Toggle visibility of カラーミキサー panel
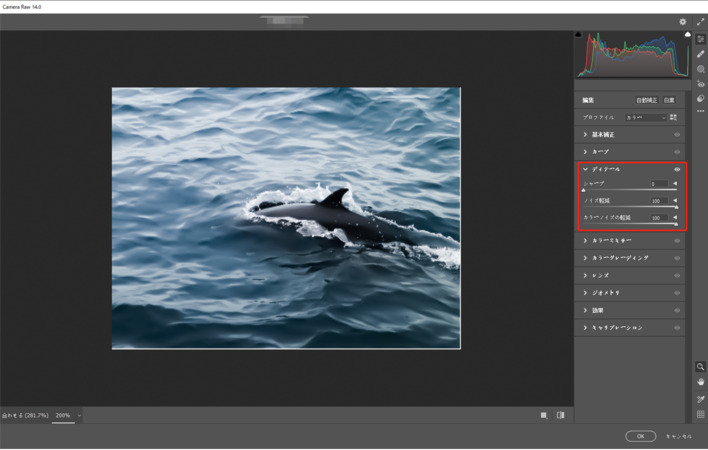 (x=677, y=241)
